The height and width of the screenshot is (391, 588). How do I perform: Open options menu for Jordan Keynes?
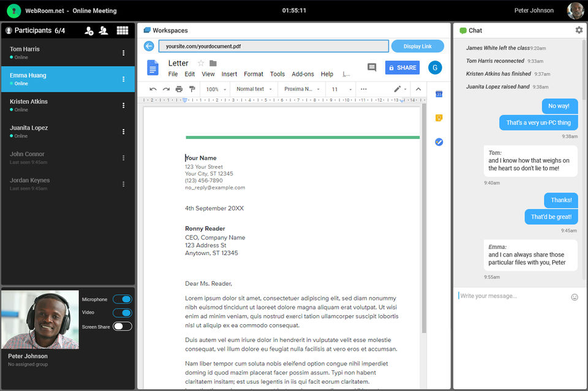(123, 184)
